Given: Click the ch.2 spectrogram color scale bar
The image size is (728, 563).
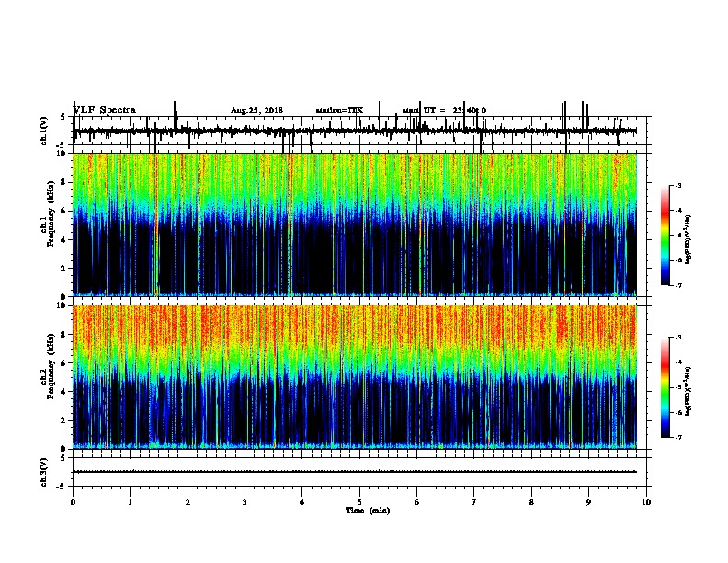Looking at the screenshot, I should pos(665,387).
